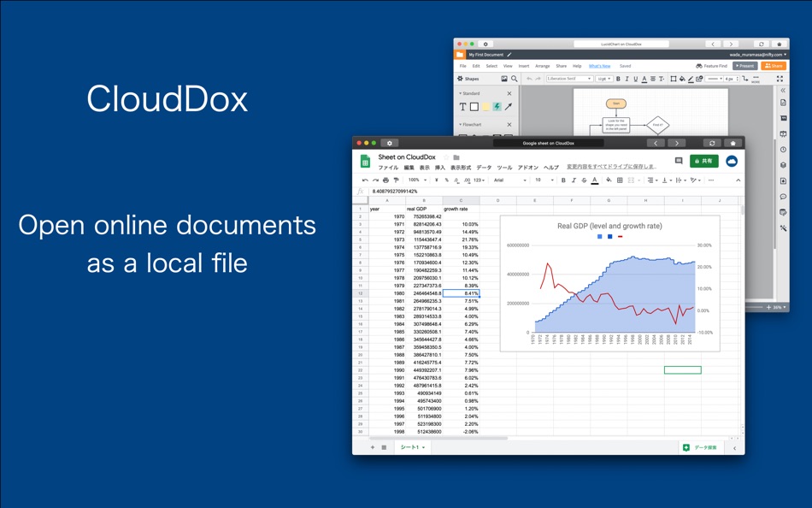Open the ファイル menu in Sheets
This screenshot has height=508, width=812.
coord(388,168)
